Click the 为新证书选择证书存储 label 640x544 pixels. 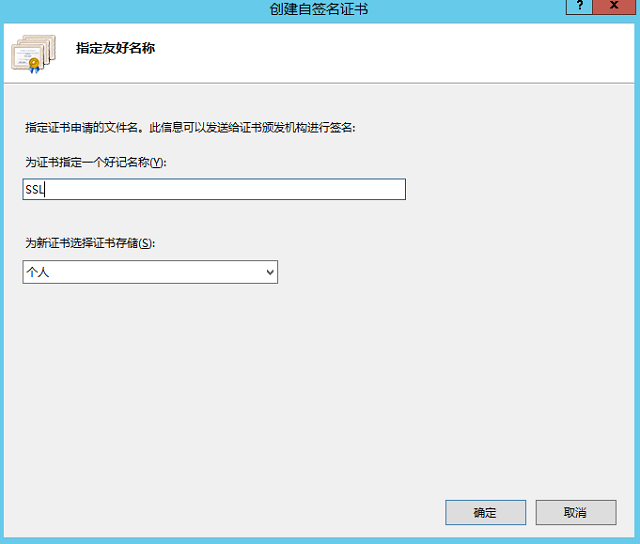point(90,243)
